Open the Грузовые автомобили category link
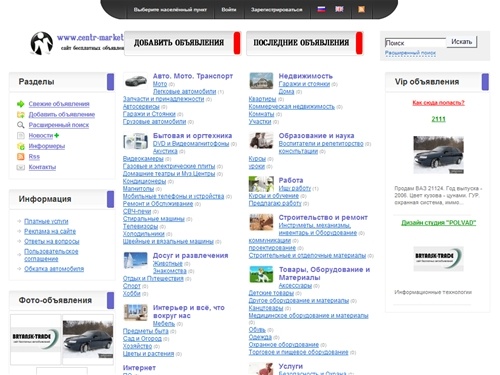 (x=154, y=122)
